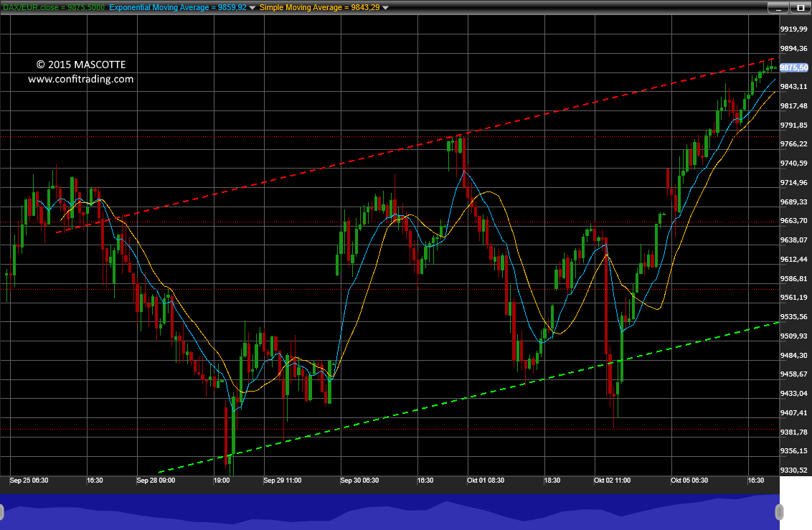This screenshot has height=530, width=812.
Task: Click price axis label 9433,04
Action: tap(794, 393)
